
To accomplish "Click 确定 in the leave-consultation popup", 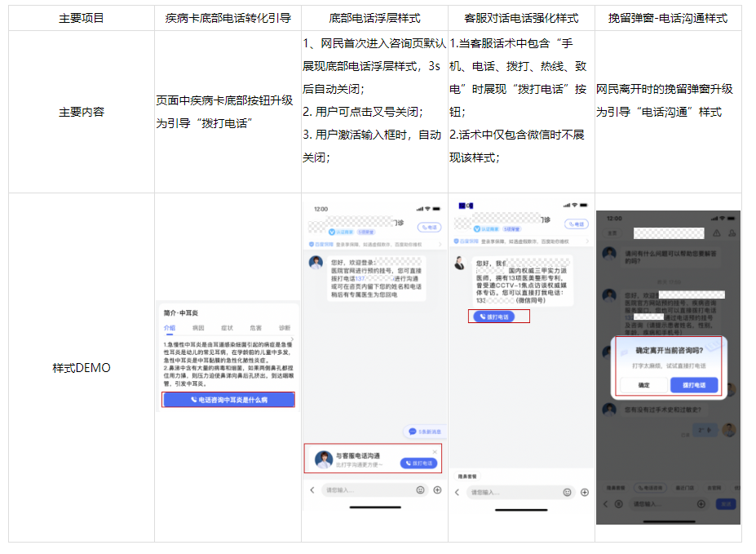I will 643,384.
